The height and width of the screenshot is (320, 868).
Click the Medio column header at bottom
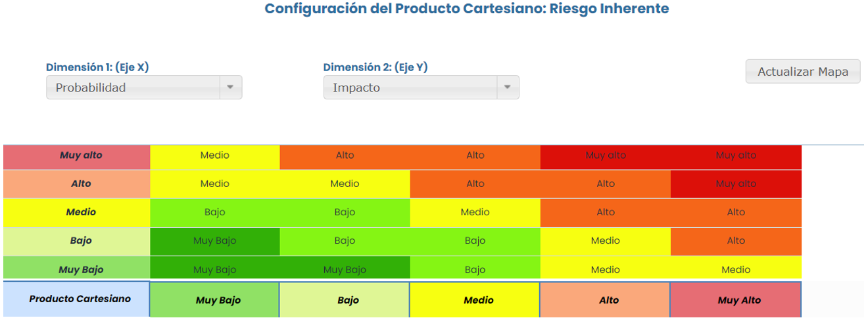[x=475, y=300]
